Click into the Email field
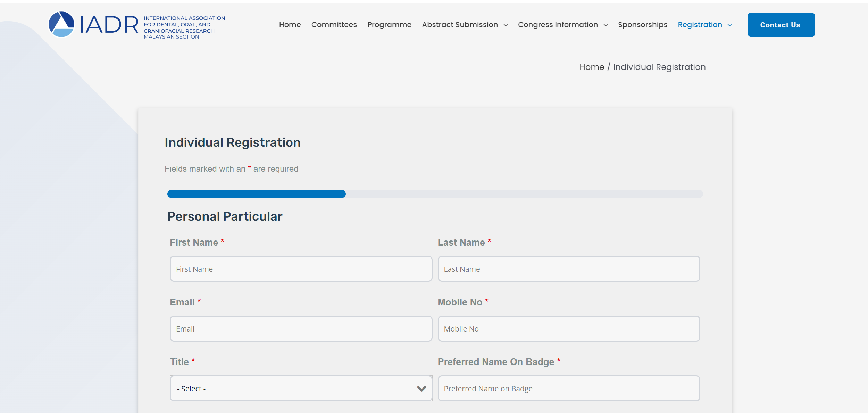The width and height of the screenshot is (868, 417). [x=301, y=329]
